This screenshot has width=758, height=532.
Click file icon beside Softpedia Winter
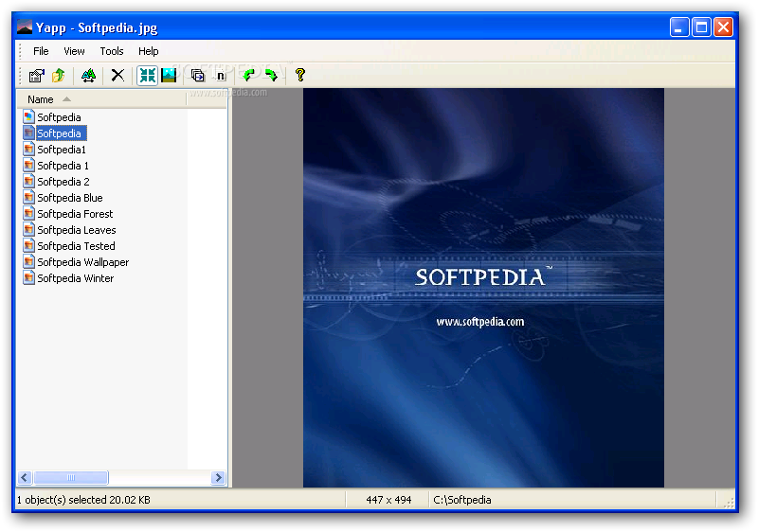click(x=29, y=277)
